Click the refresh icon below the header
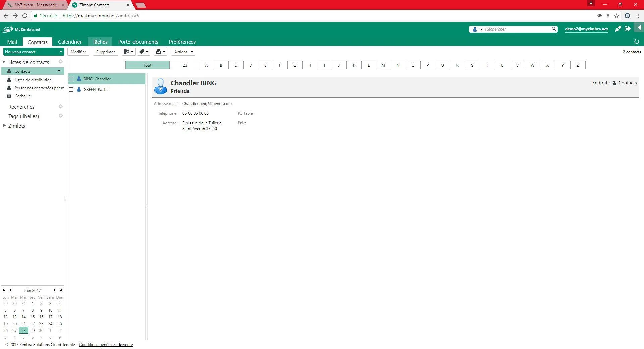This screenshot has width=644, height=349. (x=636, y=42)
